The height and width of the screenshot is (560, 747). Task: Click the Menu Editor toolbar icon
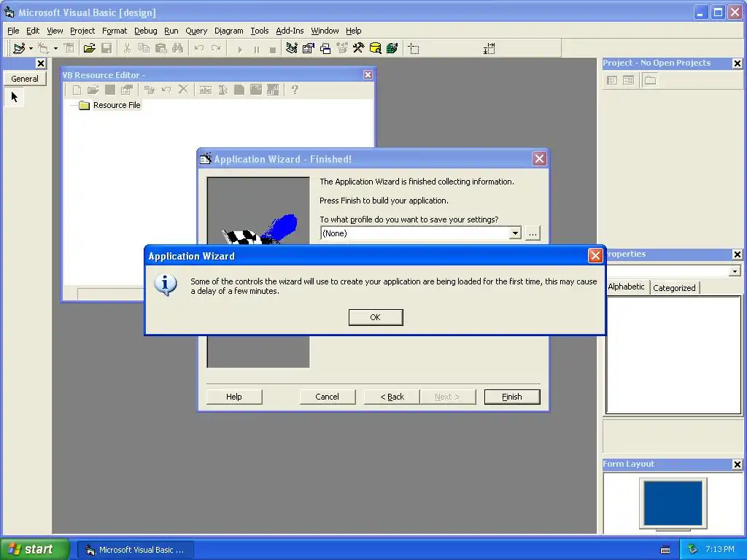[x=69, y=48]
